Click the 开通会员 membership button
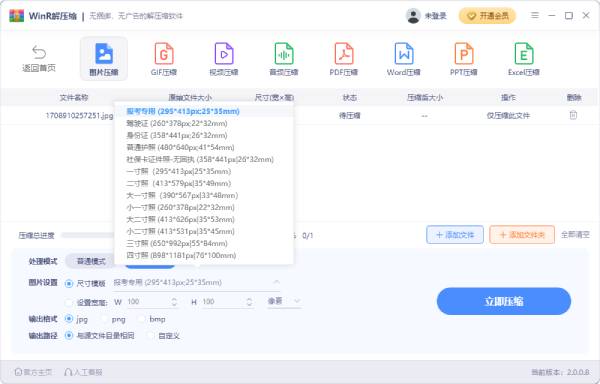600x384 pixels. (487, 16)
